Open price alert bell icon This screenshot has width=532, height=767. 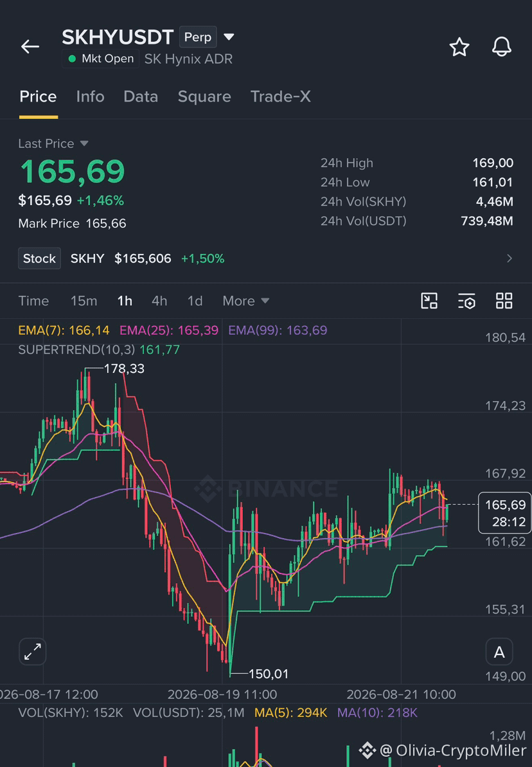pos(501,46)
